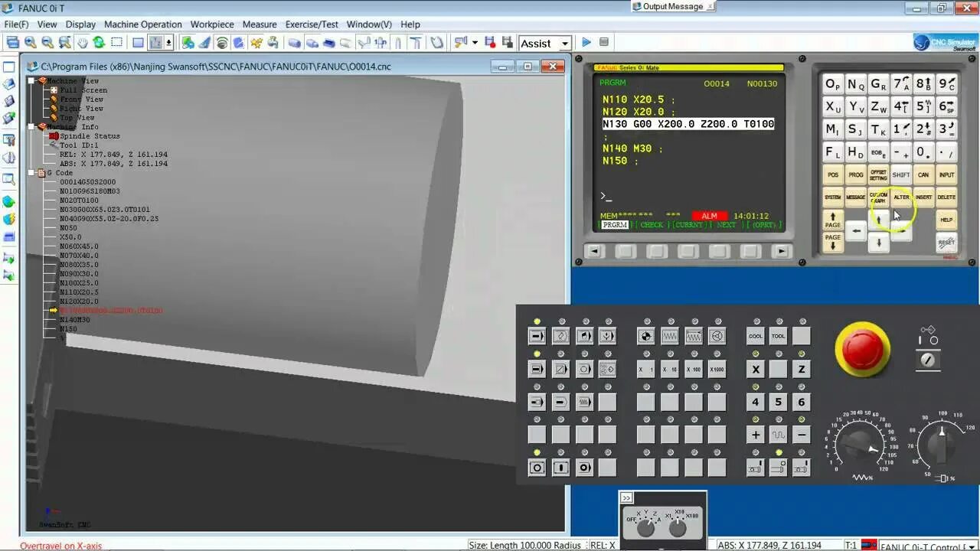Collapse the Machine View tree node

(x=31, y=80)
